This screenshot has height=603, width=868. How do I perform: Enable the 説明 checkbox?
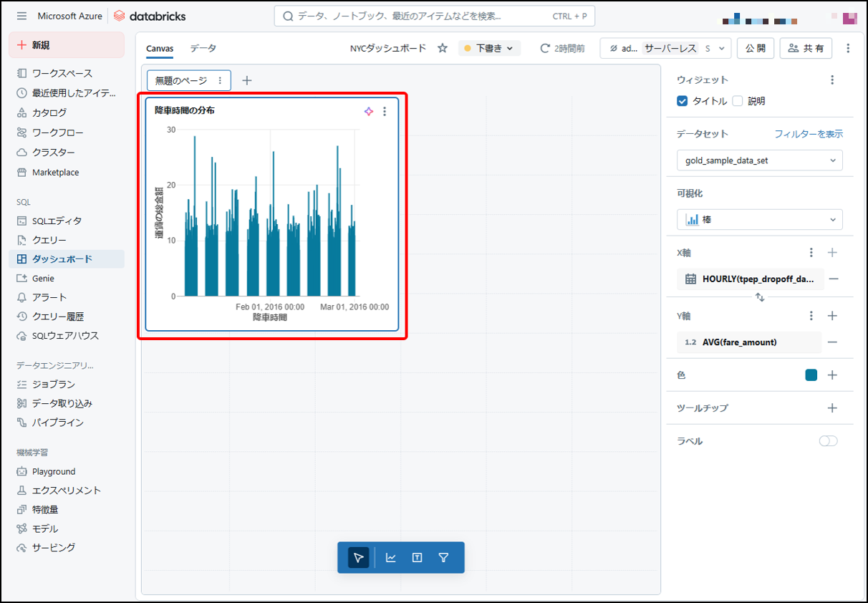[738, 101]
